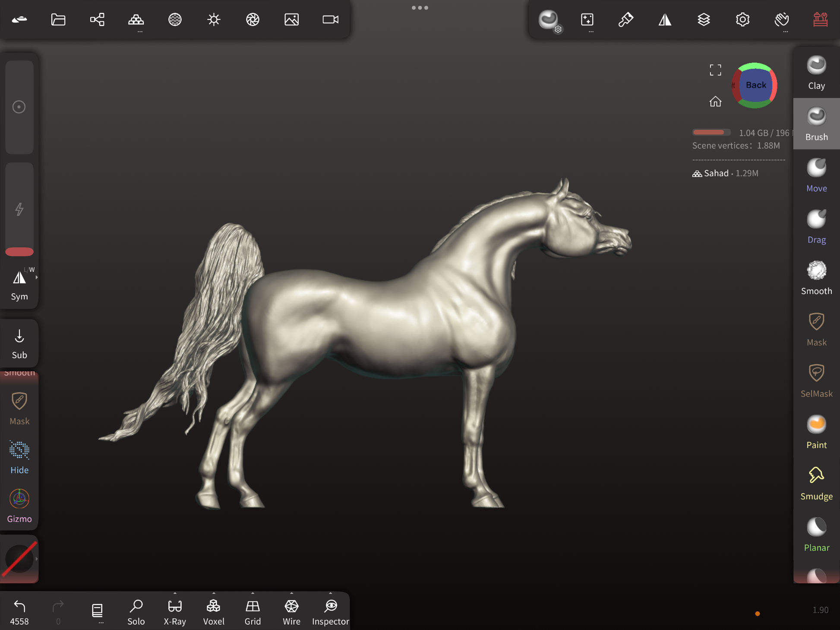This screenshot has width=840, height=630.
Task: Select the Planar tool
Action: click(x=816, y=535)
